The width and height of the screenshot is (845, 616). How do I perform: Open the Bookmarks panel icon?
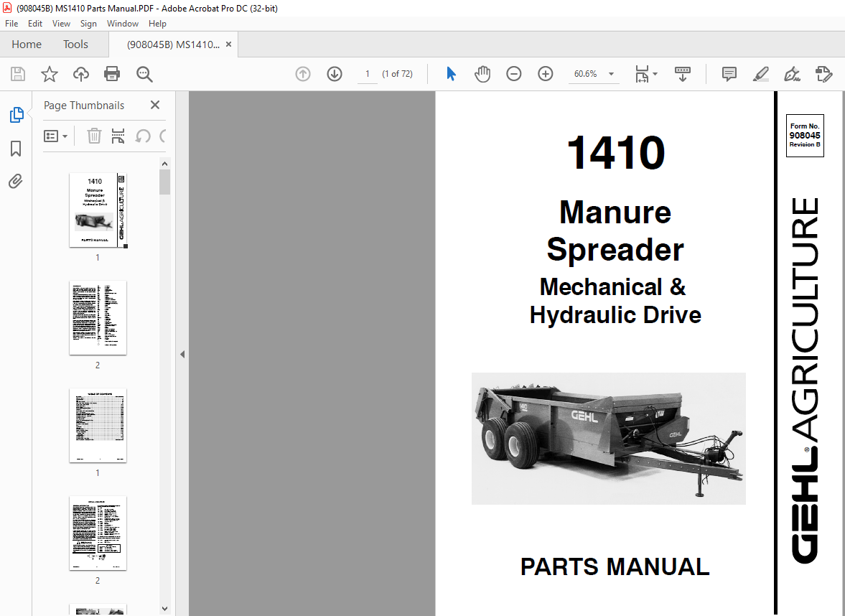(x=17, y=149)
